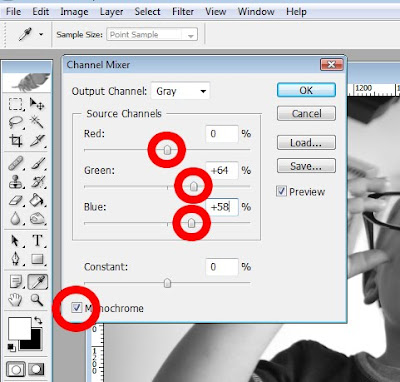Open the Filter menu
The width and height of the screenshot is (400, 382).
(183, 12)
